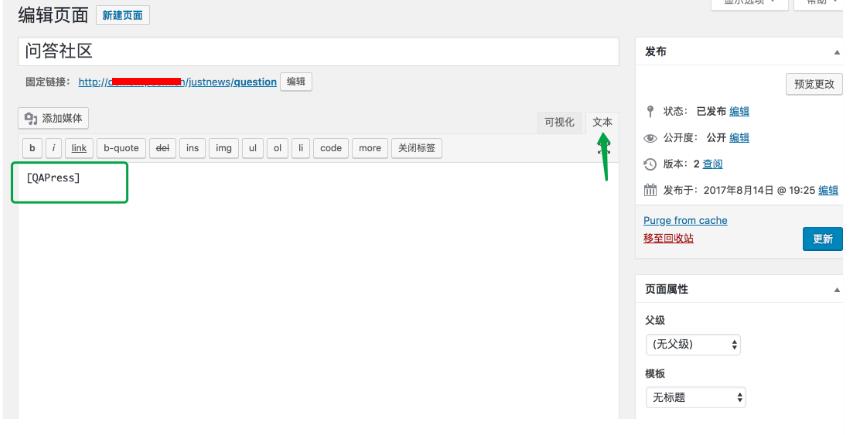Switch to the 文本 editor tab
The image size is (867, 435).
coord(602,122)
